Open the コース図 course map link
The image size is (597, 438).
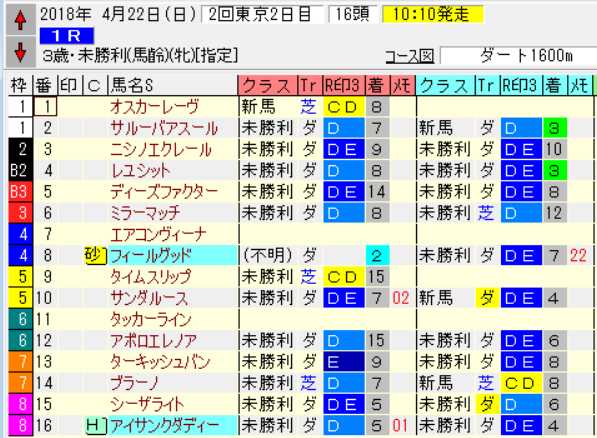(410, 56)
